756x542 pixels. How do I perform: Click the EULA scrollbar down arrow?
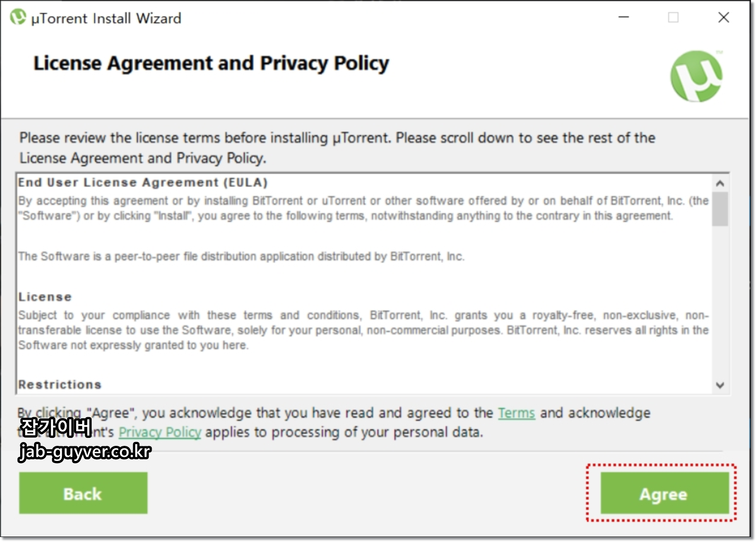tap(720, 385)
